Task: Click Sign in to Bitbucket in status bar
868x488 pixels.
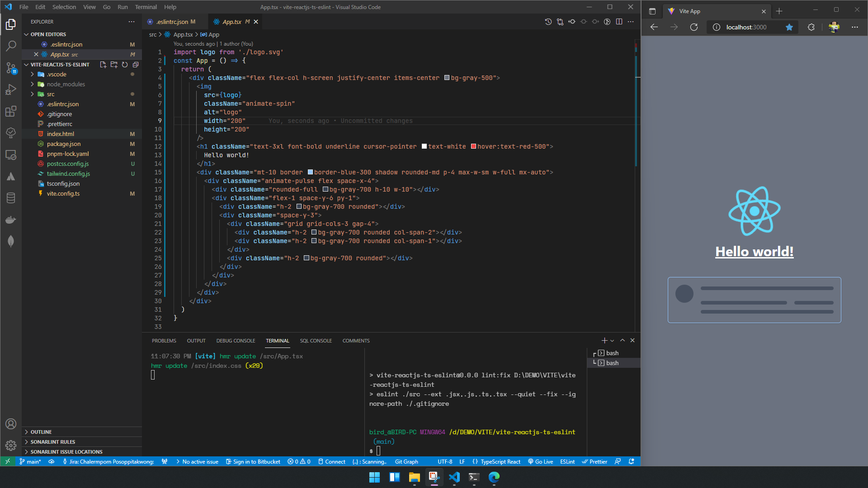Action: tap(253, 461)
